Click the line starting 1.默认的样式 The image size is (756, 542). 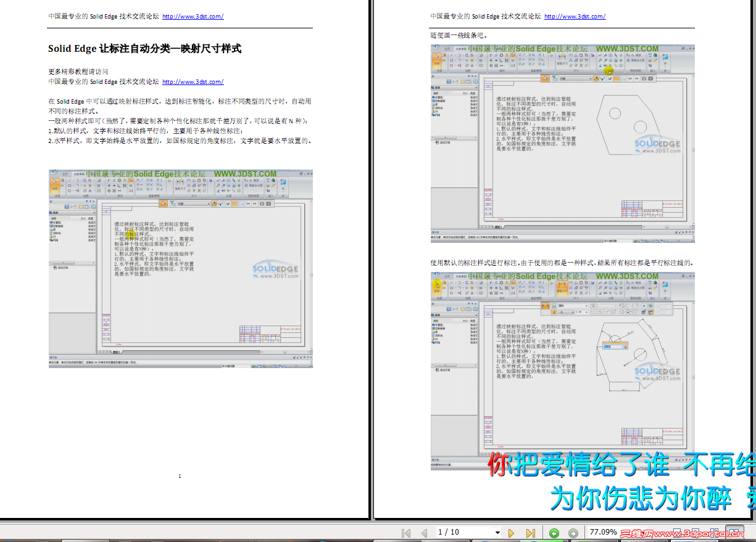point(145,131)
